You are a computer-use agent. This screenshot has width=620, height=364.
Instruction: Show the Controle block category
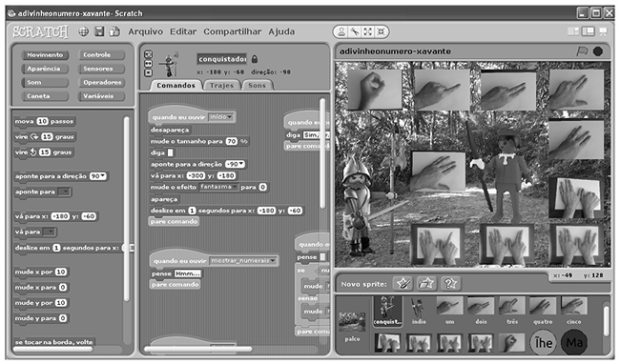coord(102,55)
